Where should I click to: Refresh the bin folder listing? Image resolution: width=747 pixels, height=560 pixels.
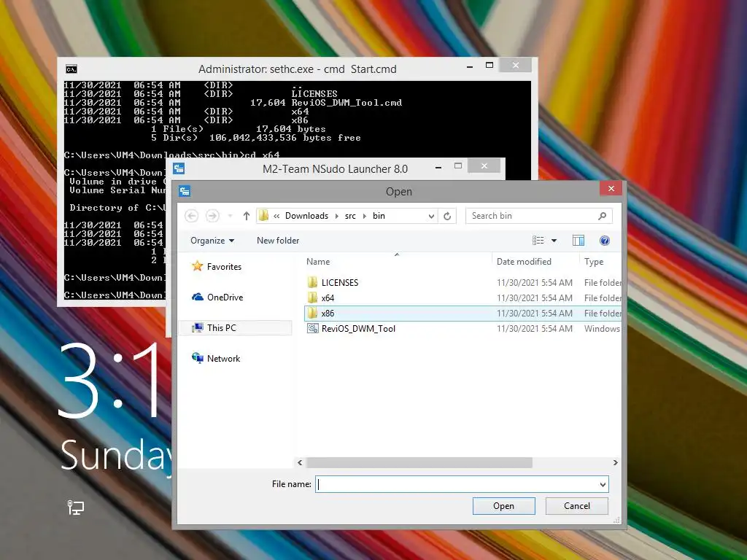[447, 216]
